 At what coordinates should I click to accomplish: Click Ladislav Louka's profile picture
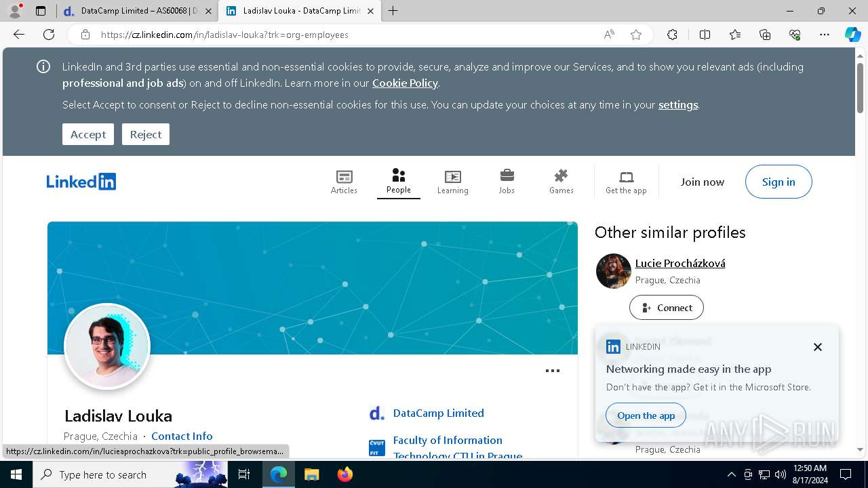click(x=107, y=346)
